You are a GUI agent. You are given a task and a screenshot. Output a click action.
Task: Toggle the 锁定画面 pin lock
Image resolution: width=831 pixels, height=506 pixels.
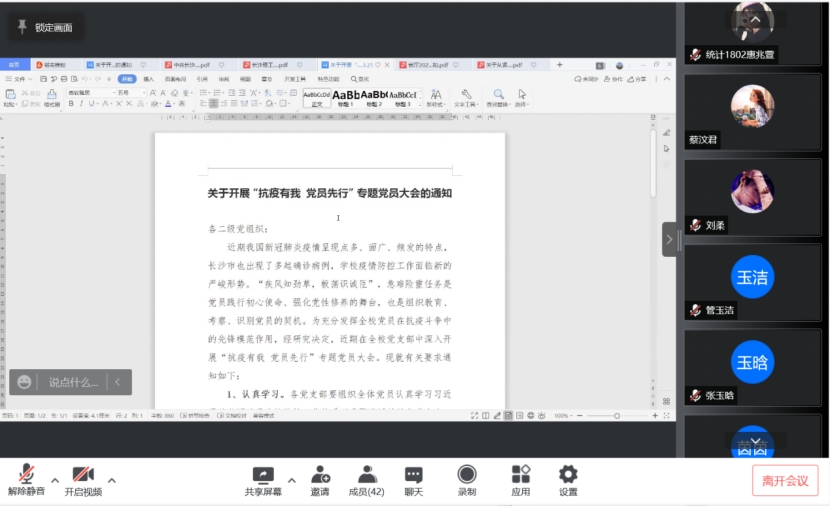22,27
